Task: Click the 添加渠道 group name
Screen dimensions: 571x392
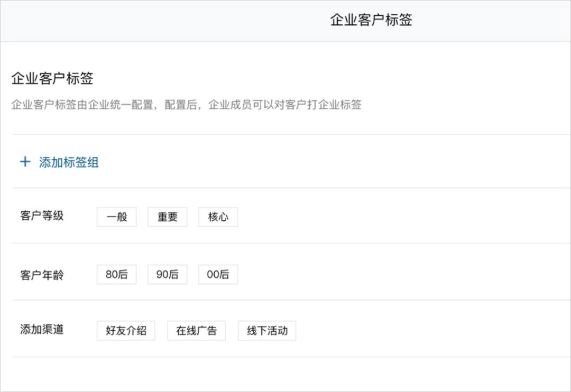Action: coord(42,330)
